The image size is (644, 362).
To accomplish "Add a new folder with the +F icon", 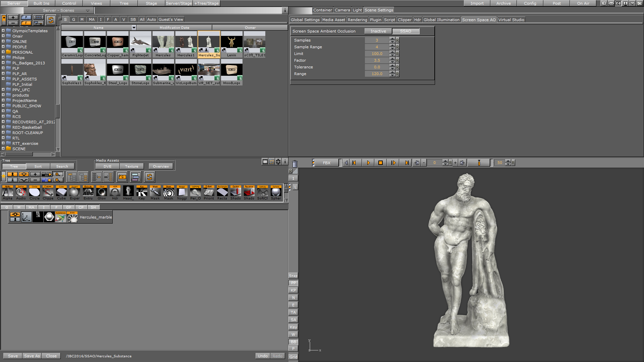I will pos(26,23).
